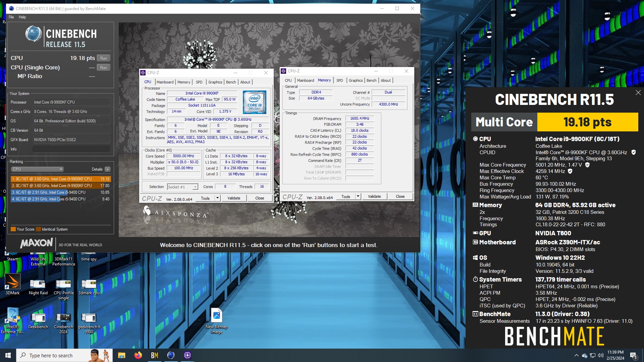This screenshot has height=362, width=644.
Task: Click the taskbar clock showing 11:39 PM
Action: (615, 355)
